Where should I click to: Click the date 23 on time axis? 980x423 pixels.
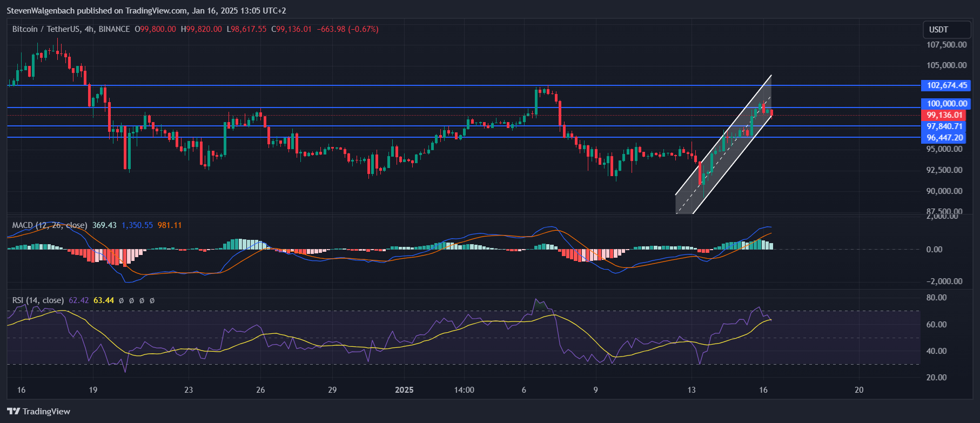[x=189, y=390]
